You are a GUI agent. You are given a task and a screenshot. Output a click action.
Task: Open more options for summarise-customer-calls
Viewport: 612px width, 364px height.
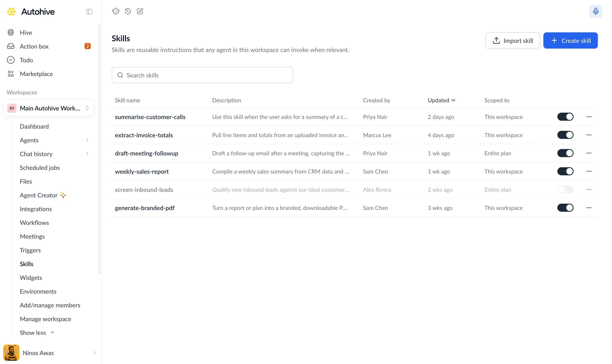click(x=589, y=117)
